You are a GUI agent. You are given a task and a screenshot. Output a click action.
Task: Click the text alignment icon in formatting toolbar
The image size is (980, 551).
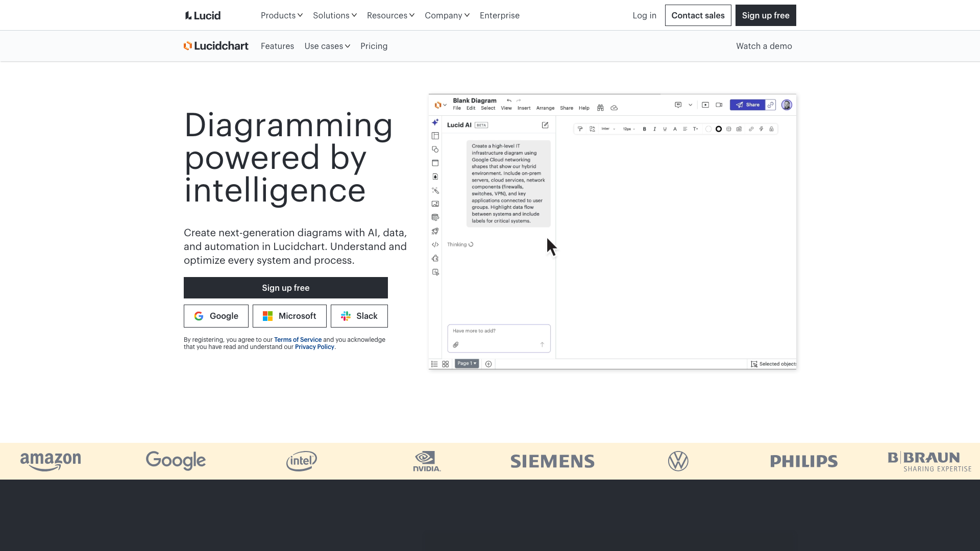685,129
